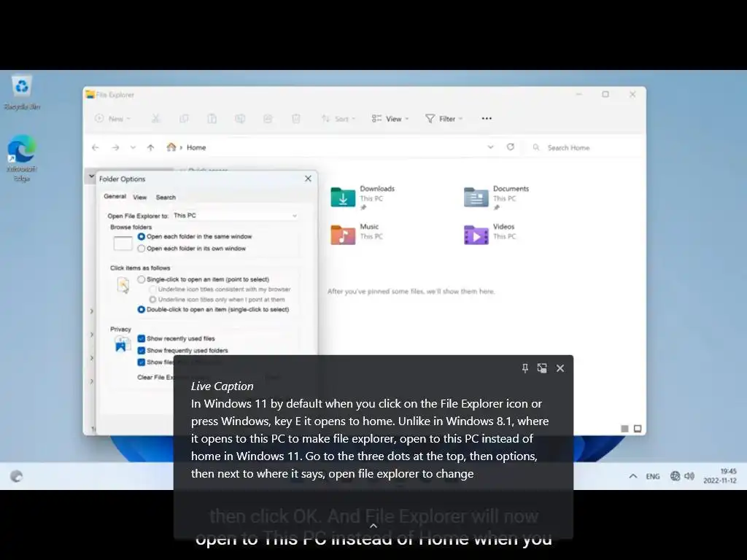Screen dimensions: 747x560
Task: Select Double-click to open an item
Action: coord(214,309)
